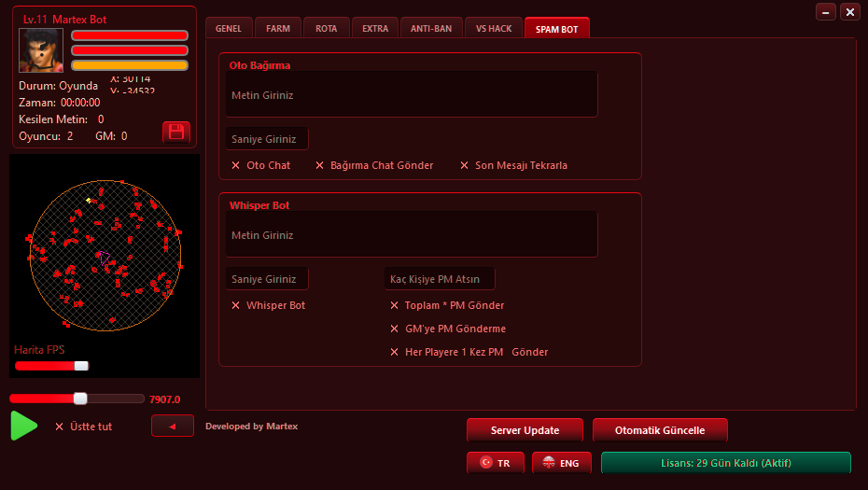Click the Kaç Kişiye PM Atsın field

(440, 279)
